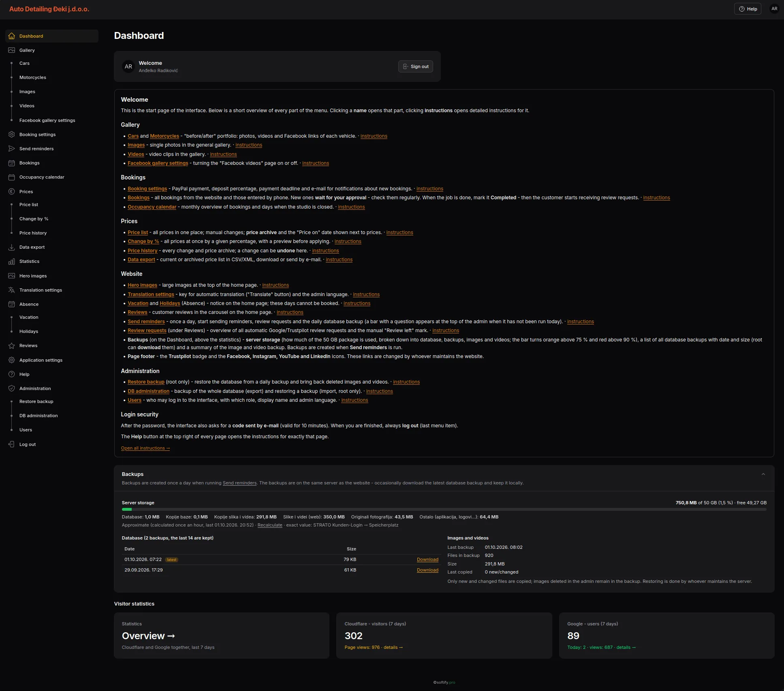Click the Occupancy calendar icon in sidebar
Image resolution: width=784 pixels, height=691 pixels.
[x=12, y=177]
